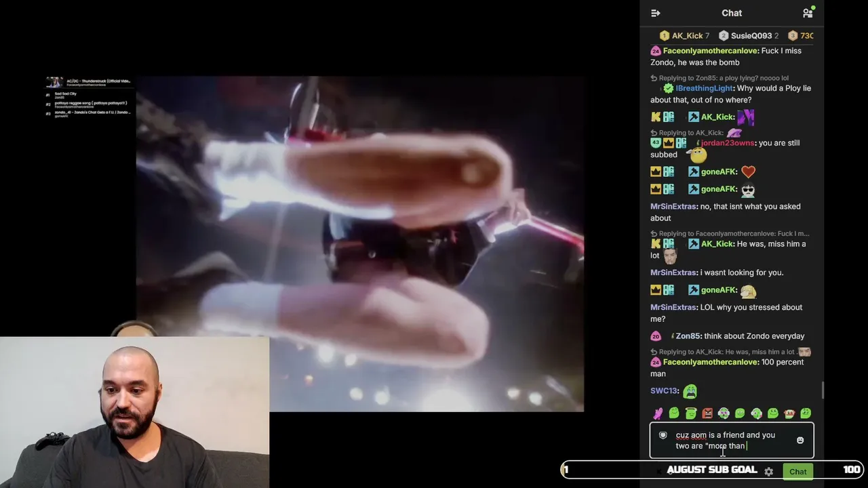Insert the red angry face quick emote
The height and width of the screenshot is (488, 868).
pos(707,413)
